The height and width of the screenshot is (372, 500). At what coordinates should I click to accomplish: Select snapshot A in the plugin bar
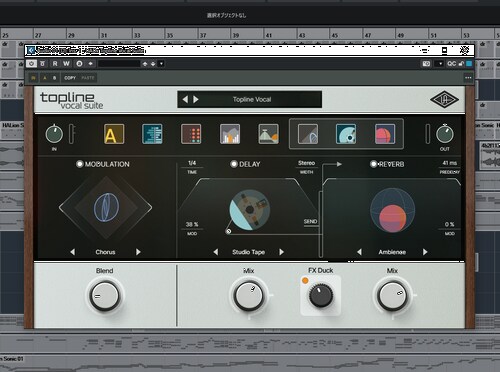click(x=45, y=78)
